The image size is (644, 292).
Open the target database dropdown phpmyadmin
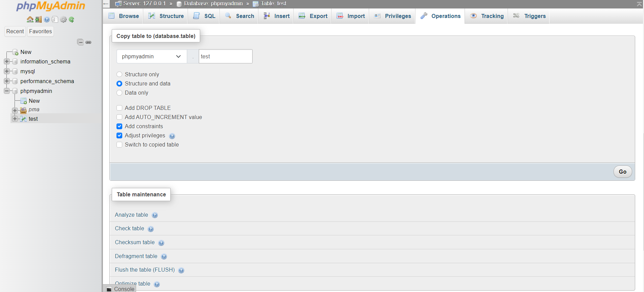(x=152, y=56)
